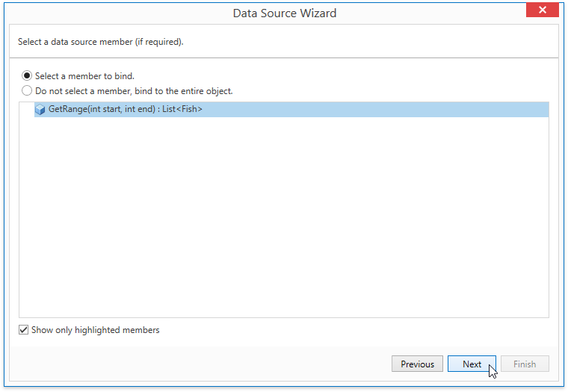
Task: Click the blank right side of the highlighted row
Action: [x=375, y=109]
